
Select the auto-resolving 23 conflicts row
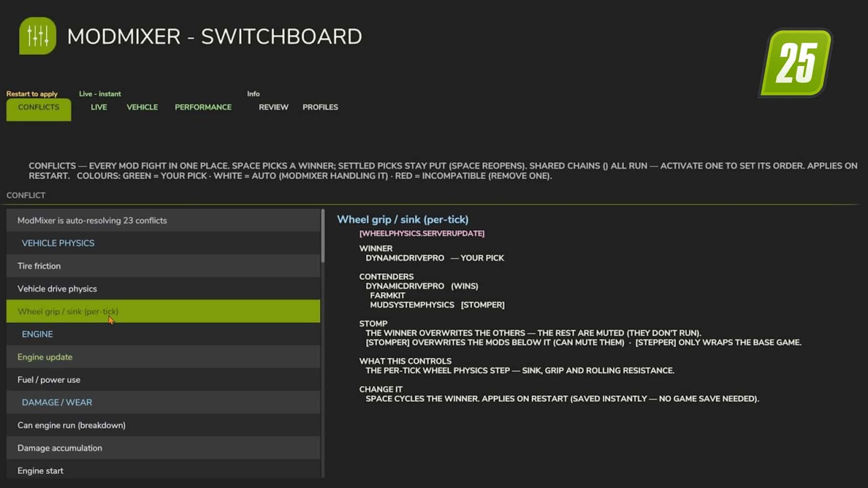pyautogui.click(x=163, y=220)
